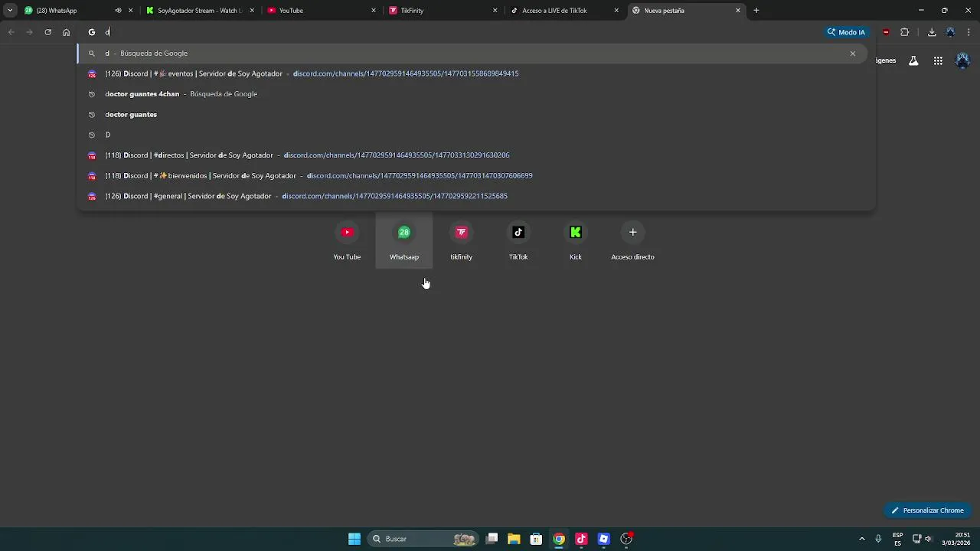Switch to the Acceso a LIVE de TikTok tab
Screen dimensions: 980x551
coord(565,11)
